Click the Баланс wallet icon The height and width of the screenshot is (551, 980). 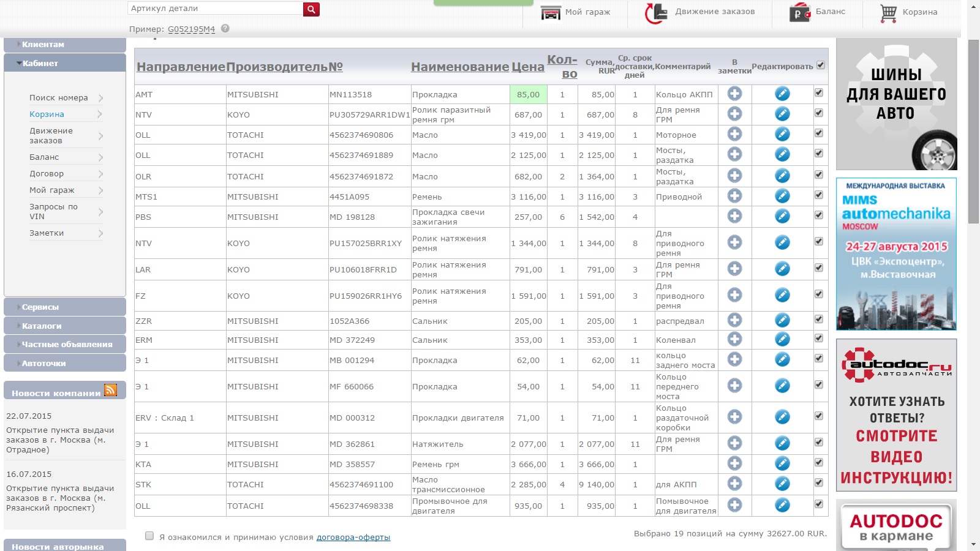point(800,12)
